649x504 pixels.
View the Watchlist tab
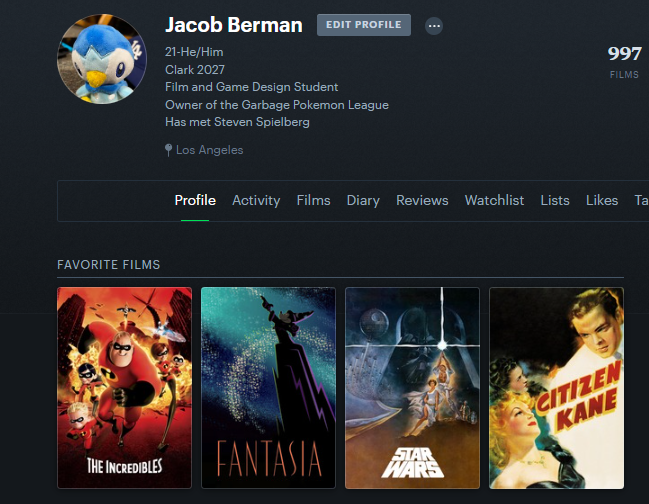coord(494,200)
